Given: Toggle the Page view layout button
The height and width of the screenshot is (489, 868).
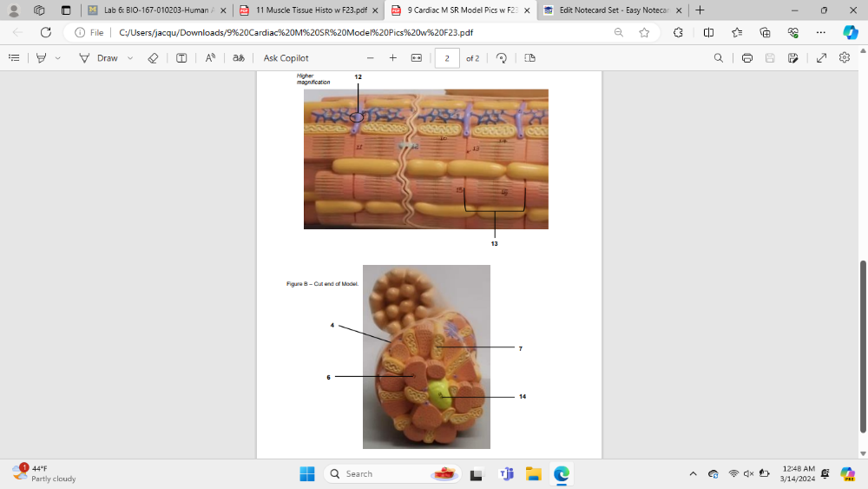Looking at the screenshot, I should point(529,58).
